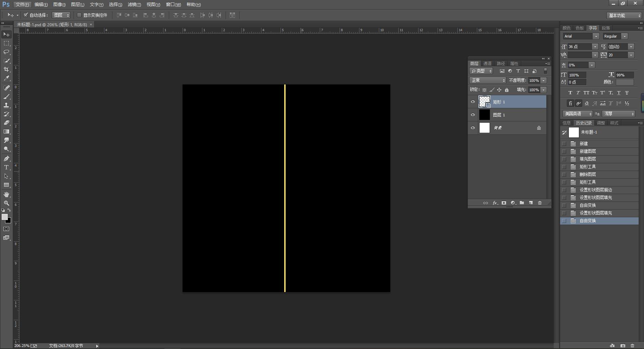Delete layer using trash icon in Layers panel
Image resolution: width=644 pixels, height=349 pixels.
pyautogui.click(x=540, y=203)
